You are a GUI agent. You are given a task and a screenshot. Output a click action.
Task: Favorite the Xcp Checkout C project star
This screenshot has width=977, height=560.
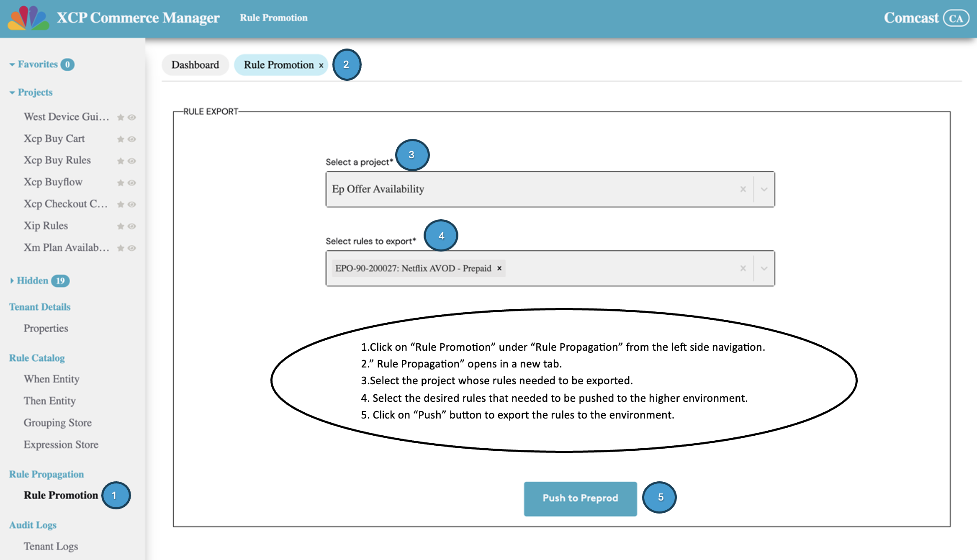121,204
